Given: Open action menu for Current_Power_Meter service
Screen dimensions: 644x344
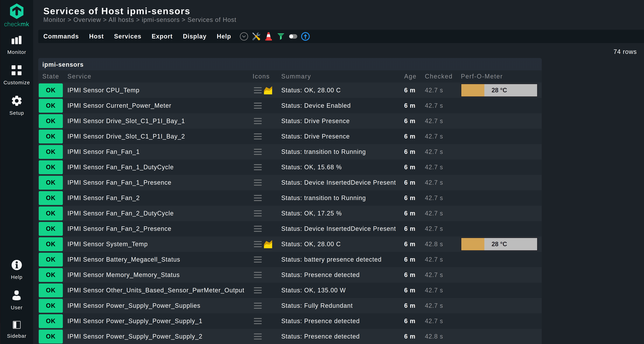Looking at the screenshot, I should pyautogui.click(x=257, y=106).
